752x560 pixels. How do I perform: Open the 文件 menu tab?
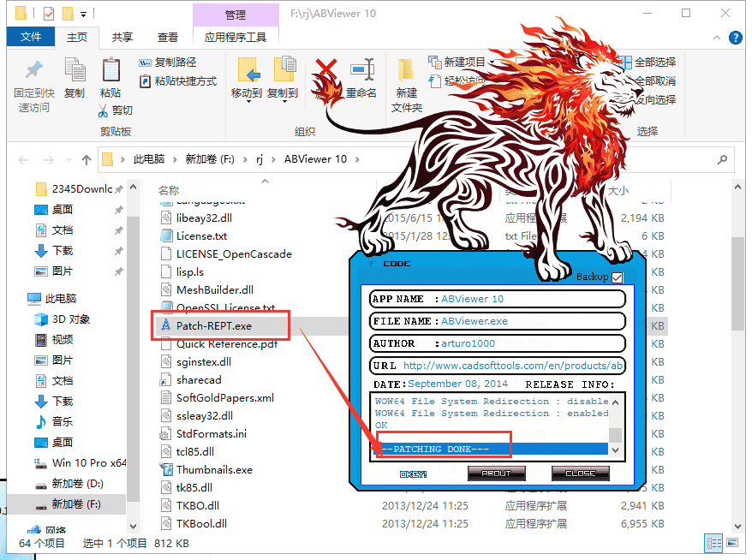click(31, 37)
